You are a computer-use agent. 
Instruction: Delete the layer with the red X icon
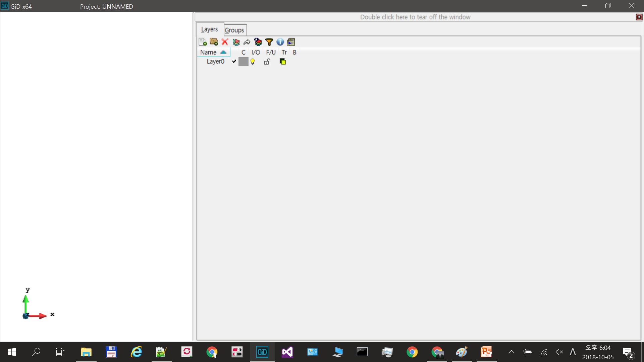[x=225, y=42]
